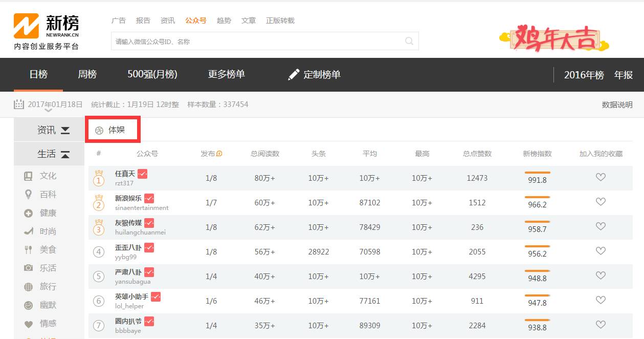Image resolution: width=644 pixels, height=339 pixels.
Task: Open the 新浪娱乐 account page
Action: tap(128, 198)
